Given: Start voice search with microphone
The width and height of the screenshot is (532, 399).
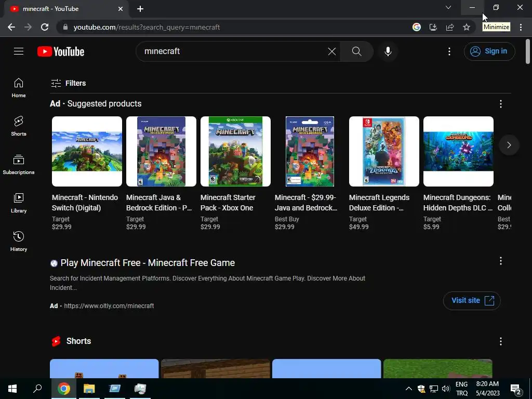Looking at the screenshot, I should pos(388,51).
